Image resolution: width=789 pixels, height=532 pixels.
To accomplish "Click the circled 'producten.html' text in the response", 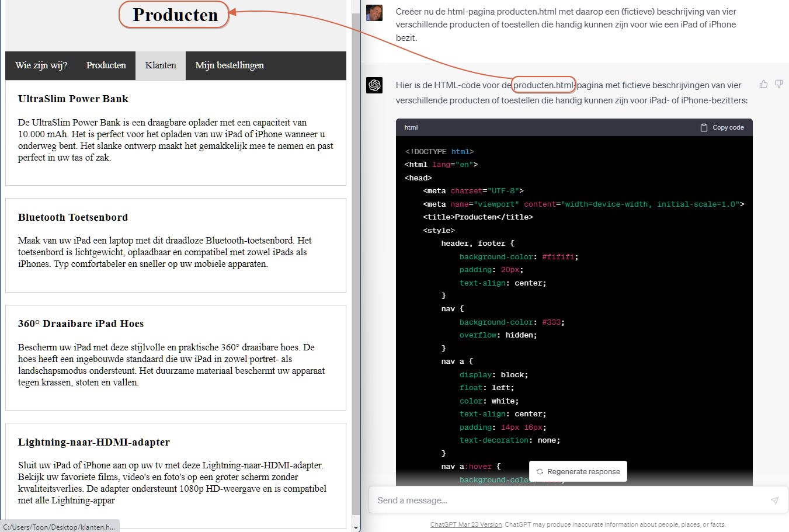I will click(543, 85).
